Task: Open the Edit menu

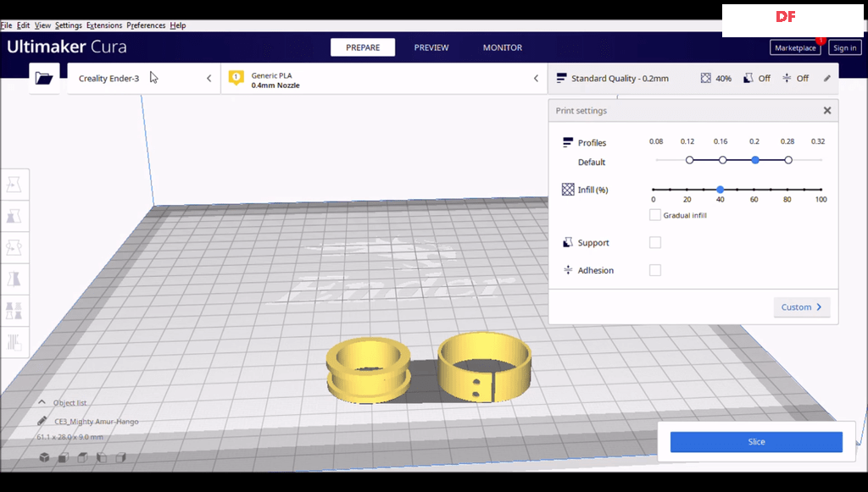Action: (x=23, y=25)
